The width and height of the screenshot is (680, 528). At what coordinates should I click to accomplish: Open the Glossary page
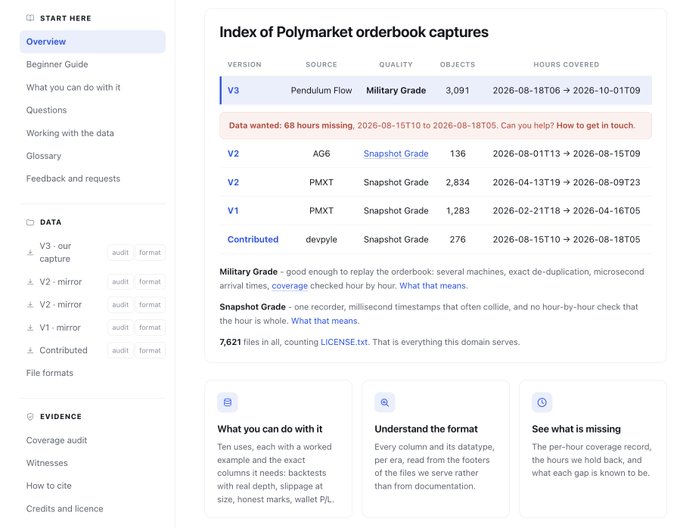pos(43,156)
